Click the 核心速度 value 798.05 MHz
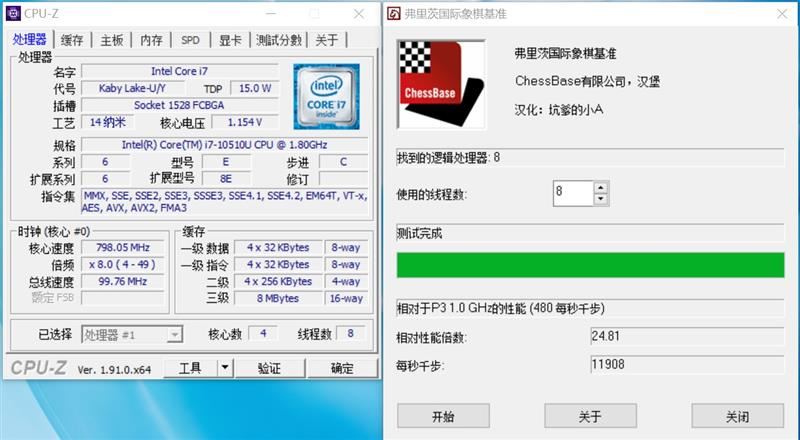The width and height of the screenshot is (800, 440). coord(123,248)
